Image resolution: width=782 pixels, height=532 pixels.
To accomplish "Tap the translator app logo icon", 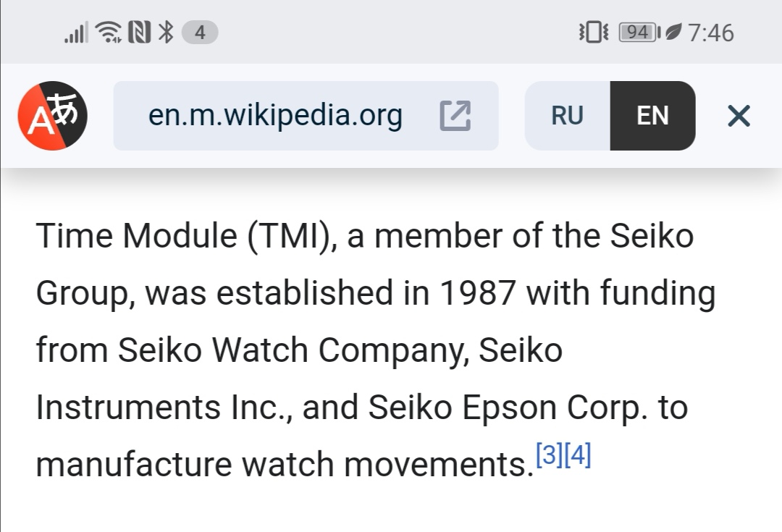I will coord(52,116).
